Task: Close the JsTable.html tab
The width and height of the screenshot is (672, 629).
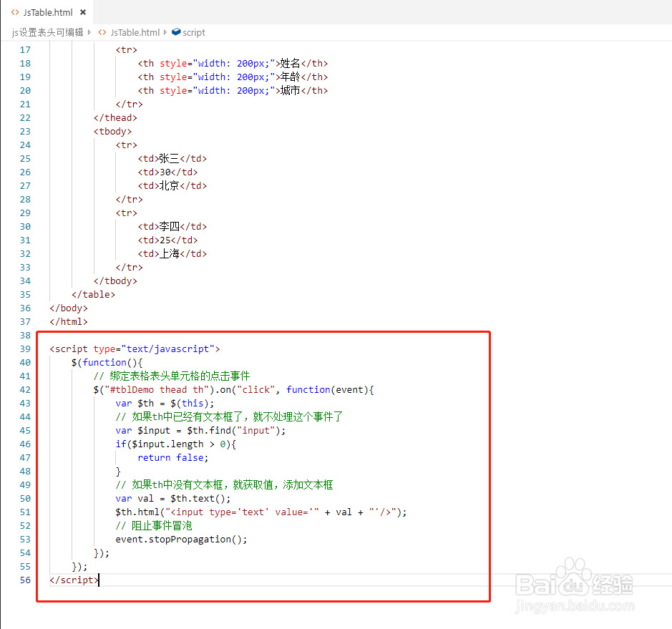Action: click(x=83, y=12)
